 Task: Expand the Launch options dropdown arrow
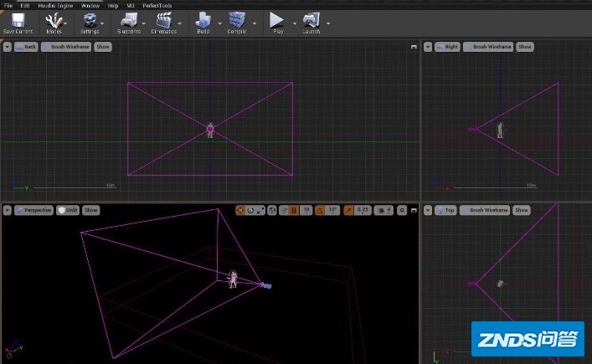click(x=328, y=23)
